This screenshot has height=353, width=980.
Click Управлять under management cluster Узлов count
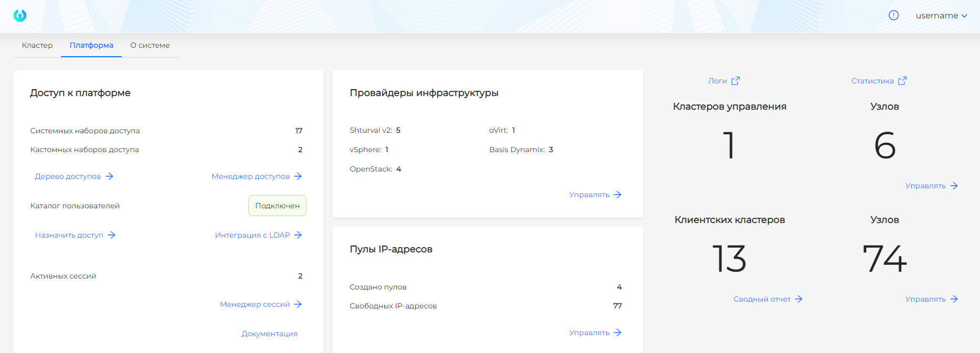pos(925,186)
